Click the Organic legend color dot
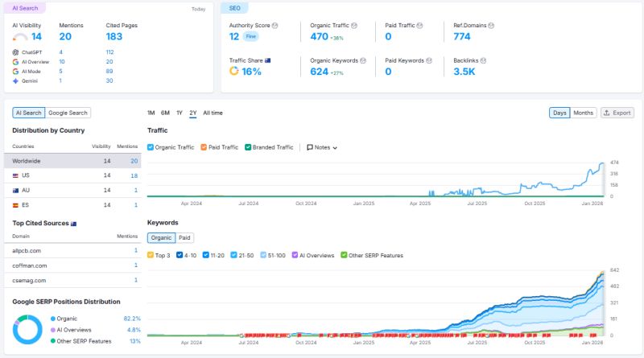Screen dimensions: 644x358 pyautogui.click(x=53, y=319)
